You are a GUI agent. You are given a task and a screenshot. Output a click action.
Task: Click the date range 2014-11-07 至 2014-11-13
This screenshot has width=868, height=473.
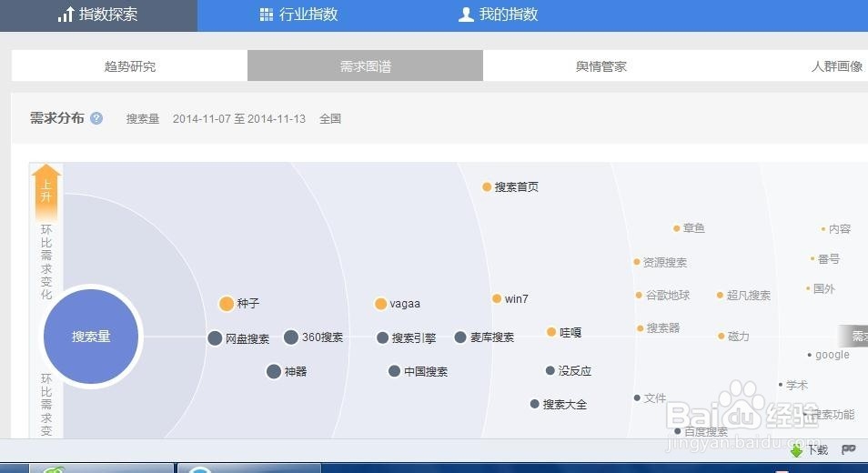coord(239,118)
